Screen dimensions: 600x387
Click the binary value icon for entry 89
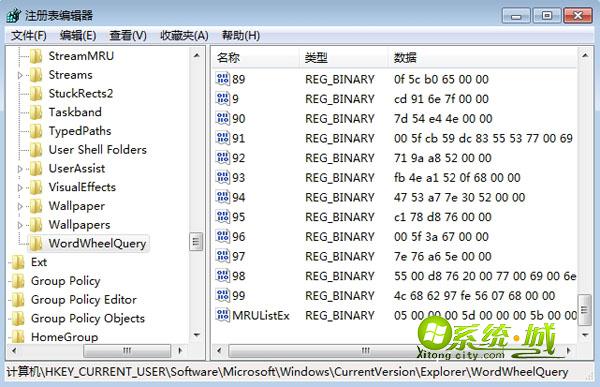(x=222, y=79)
